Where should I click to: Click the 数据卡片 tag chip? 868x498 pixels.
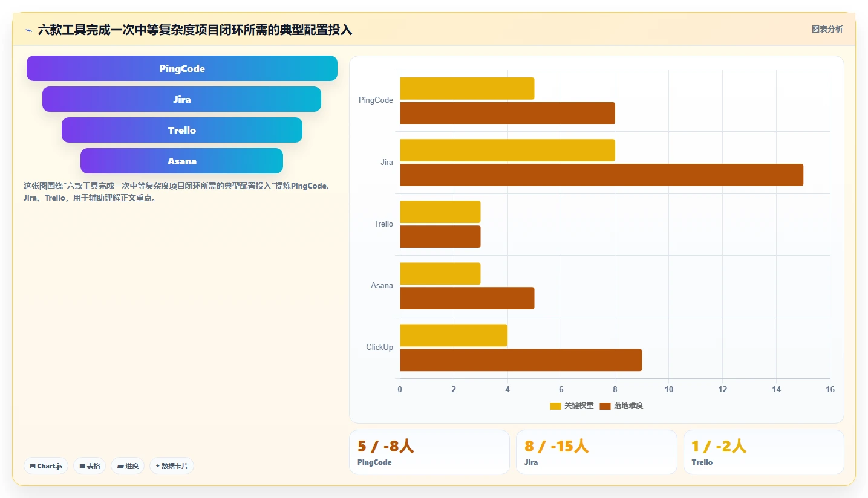click(x=172, y=466)
